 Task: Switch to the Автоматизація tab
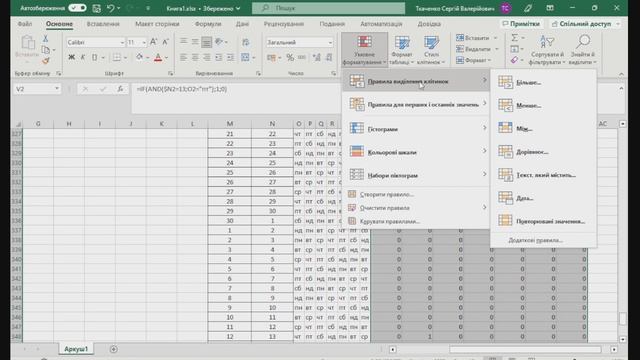[381, 24]
